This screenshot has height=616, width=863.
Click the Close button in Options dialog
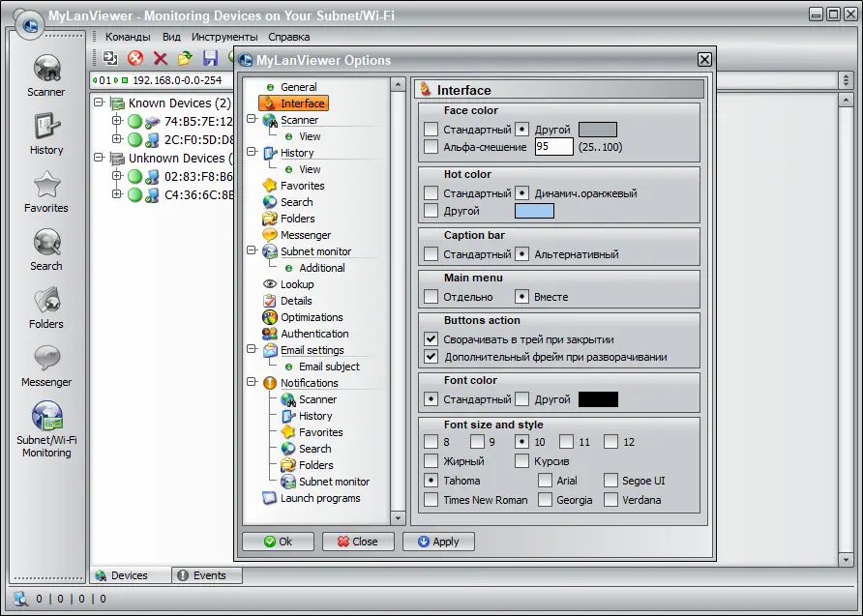point(358,542)
